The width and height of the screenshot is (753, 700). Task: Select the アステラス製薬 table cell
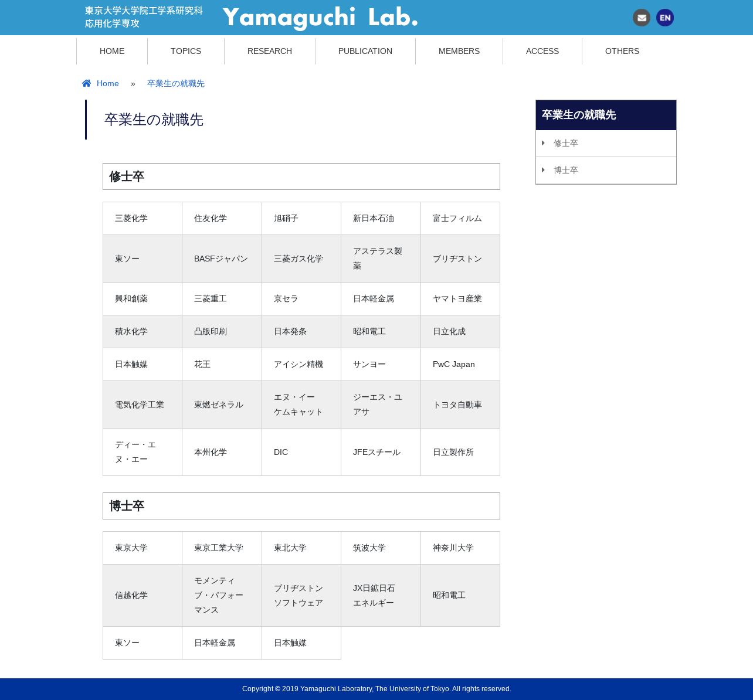(x=381, y=259)
